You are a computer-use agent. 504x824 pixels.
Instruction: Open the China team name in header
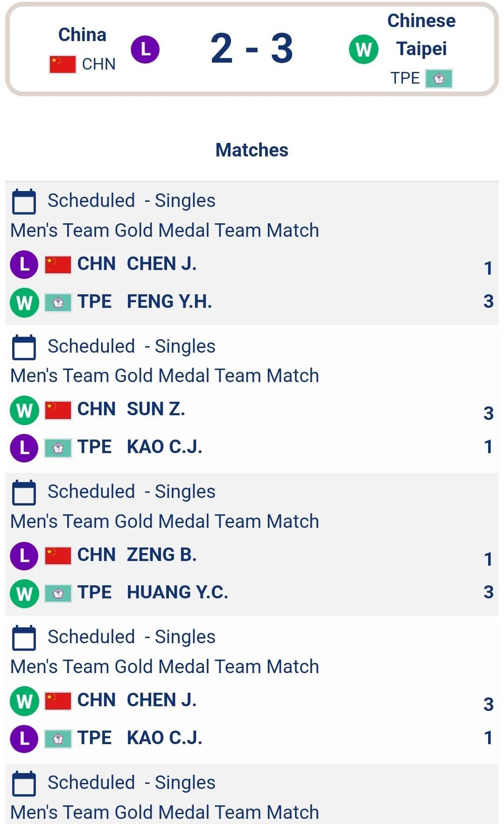tap(82, 35)
